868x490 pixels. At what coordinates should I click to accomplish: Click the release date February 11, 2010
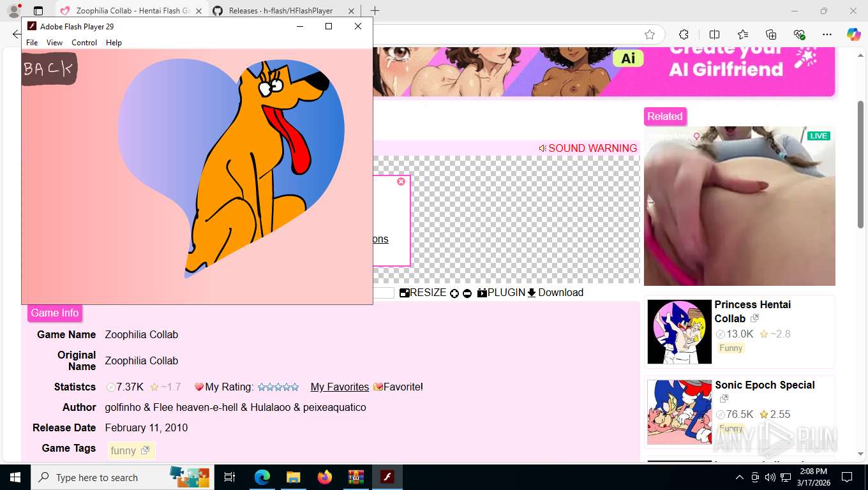pos(147,428)
